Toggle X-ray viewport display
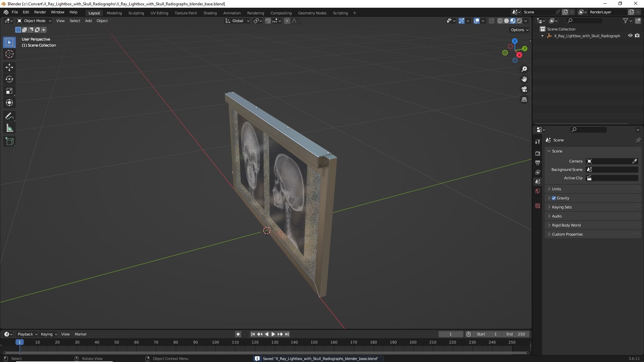This screenshot has width=644, height=362. point(491,21)
